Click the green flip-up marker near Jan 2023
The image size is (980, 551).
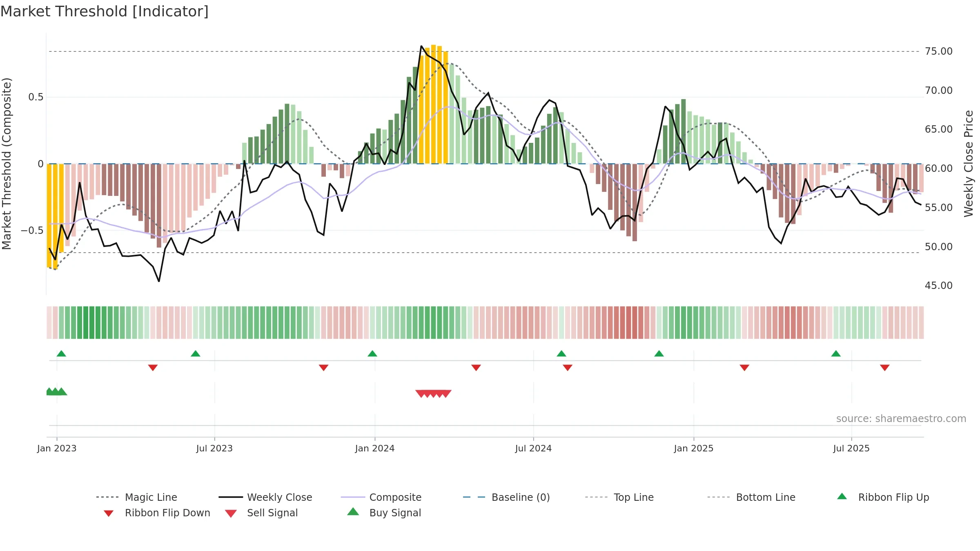click(x=61, y=353)
